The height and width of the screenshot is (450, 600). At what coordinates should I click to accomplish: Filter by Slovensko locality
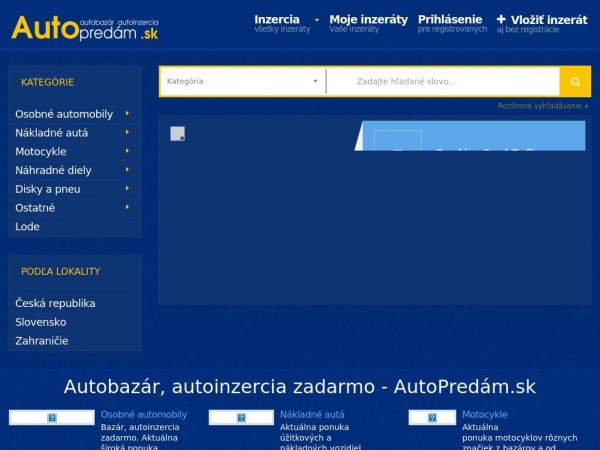[41, 322]
